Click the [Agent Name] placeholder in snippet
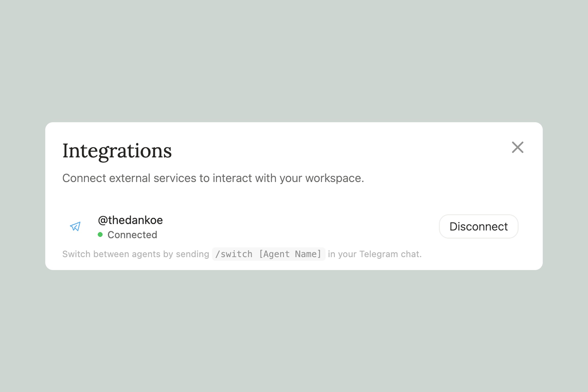 pos(290,254)
